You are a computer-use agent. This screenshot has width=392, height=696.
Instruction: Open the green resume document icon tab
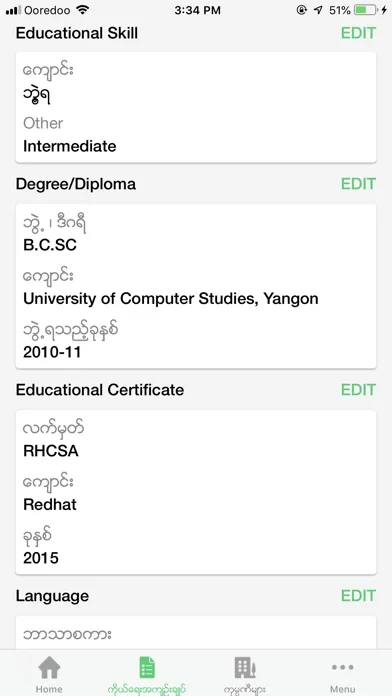147,667
